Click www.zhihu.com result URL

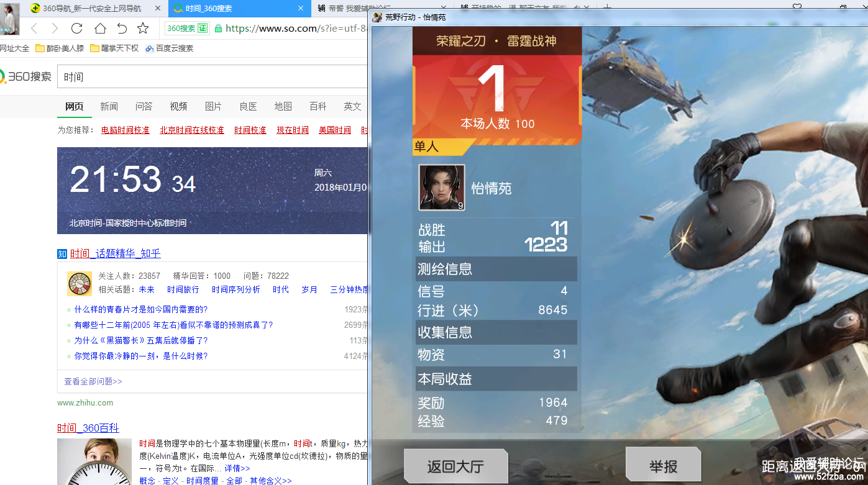tap(85, 402)
